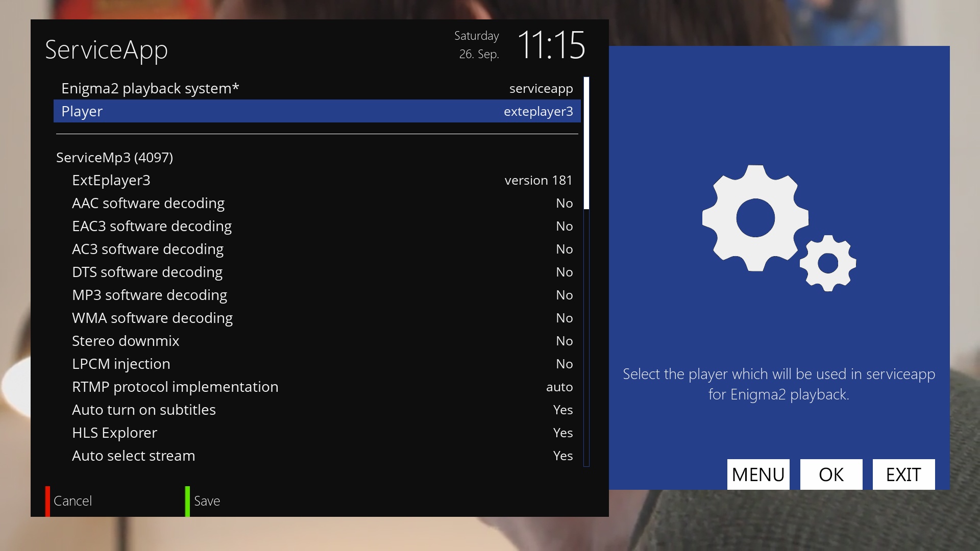Click the OK button
The height and width of the screenshot is (551, 980).
pos(831,474)
